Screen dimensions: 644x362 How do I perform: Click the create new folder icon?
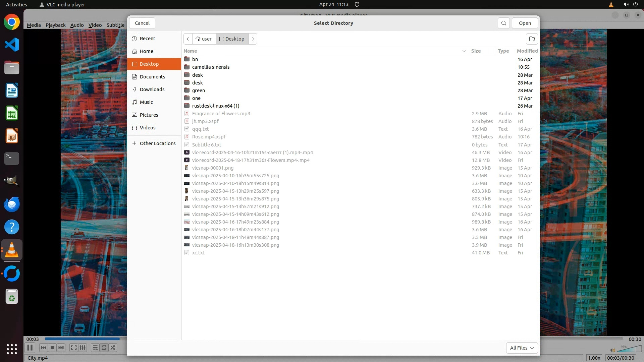coord(532,39)
